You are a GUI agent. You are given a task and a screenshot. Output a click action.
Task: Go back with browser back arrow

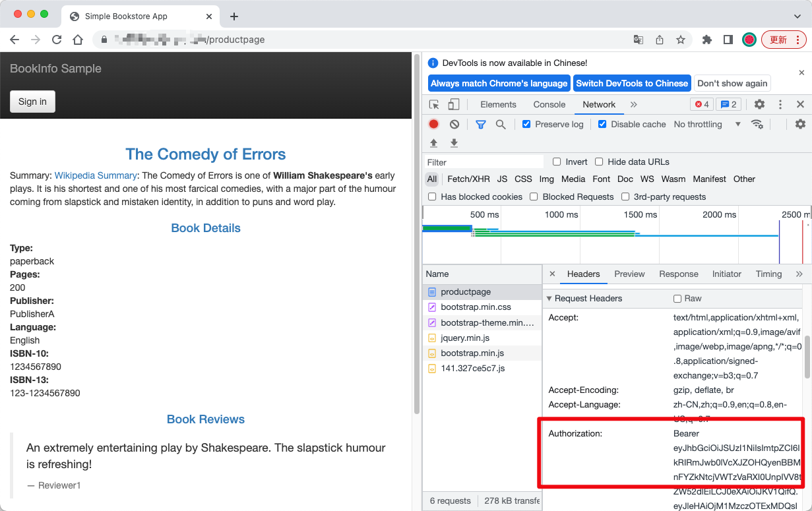point(15,40)
